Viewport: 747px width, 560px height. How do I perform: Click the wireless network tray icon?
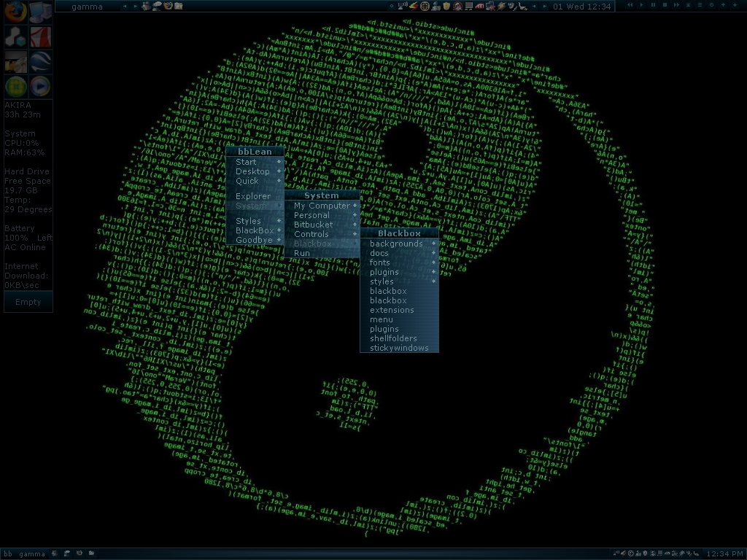click(x=403, y=6)
